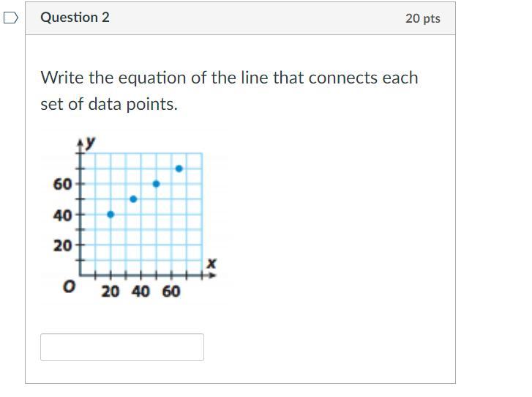Click the 40 label beside the y-axis
Viewport: 532px width, 397px height.
[62, 215]
